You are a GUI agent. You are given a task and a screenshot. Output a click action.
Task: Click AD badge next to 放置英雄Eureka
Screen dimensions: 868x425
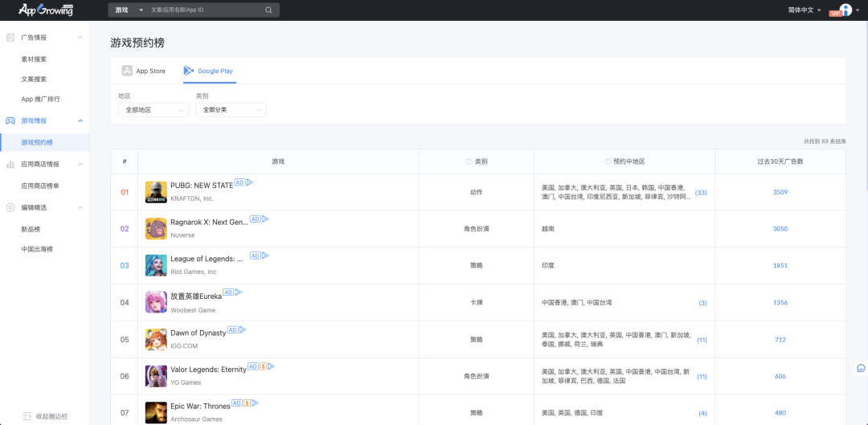tap(228, 292)
